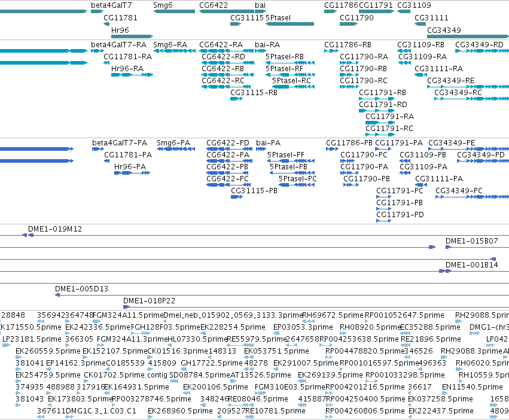The image size is (509, 420).
Task: Click EST label RE08046.5prime
Action: point(258,399)
